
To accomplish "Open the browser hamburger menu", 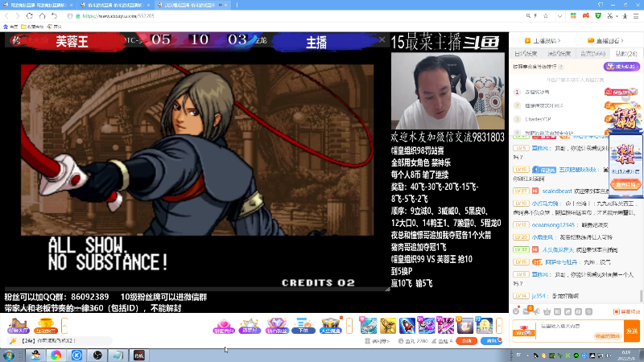I will pyautogui.click(x=636, y=15).
